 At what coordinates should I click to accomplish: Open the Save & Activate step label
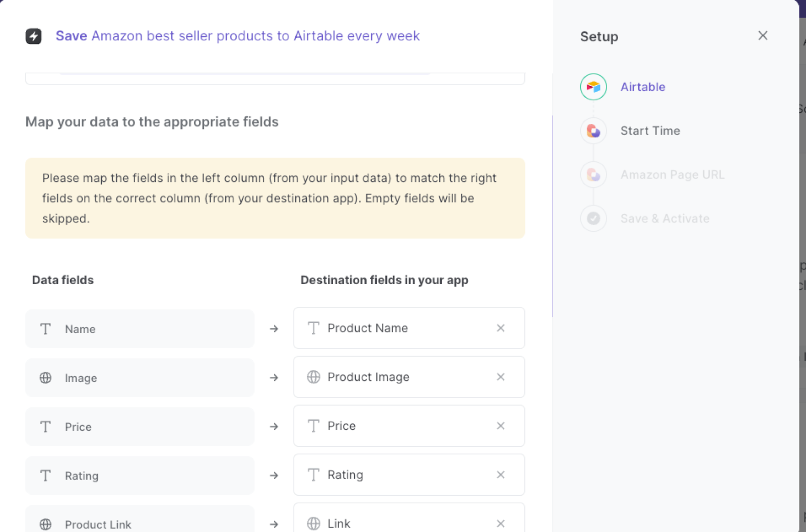tap(665, 218)
